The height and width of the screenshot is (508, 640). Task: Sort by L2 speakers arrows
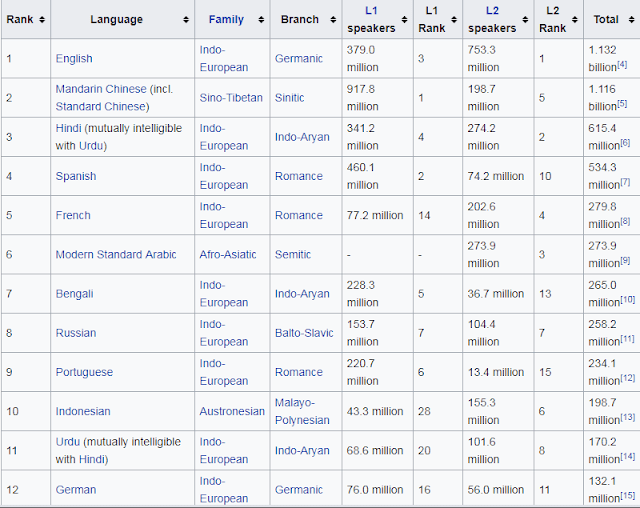(x=526, y=19)
